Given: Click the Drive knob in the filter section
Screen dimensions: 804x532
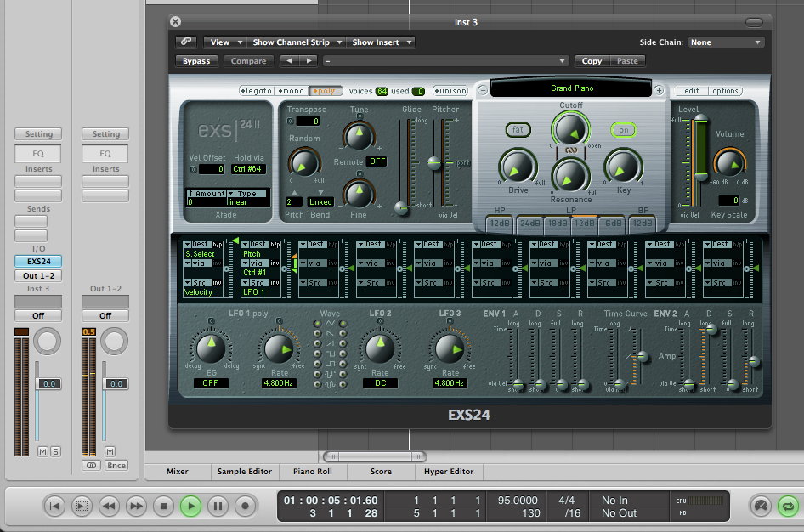Looking at the screenshot, I should coord(517,167).
